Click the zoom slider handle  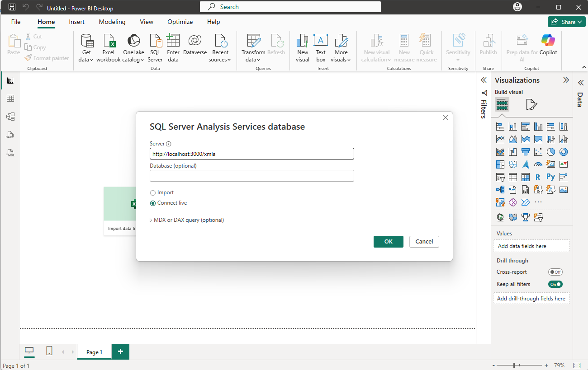(514, 365)
